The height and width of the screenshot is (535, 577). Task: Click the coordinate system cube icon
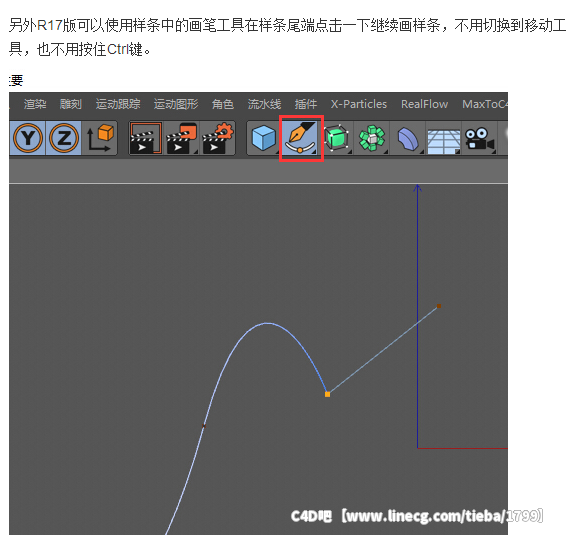[99, 138]
